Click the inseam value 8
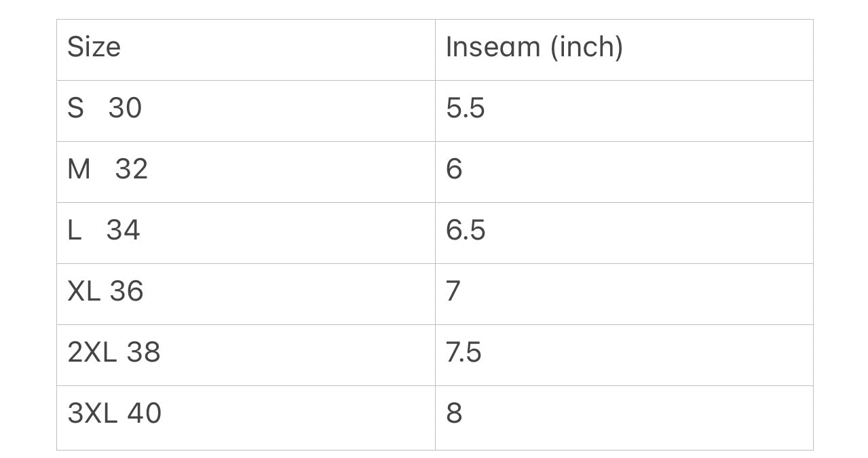 [x=454, y=413]
